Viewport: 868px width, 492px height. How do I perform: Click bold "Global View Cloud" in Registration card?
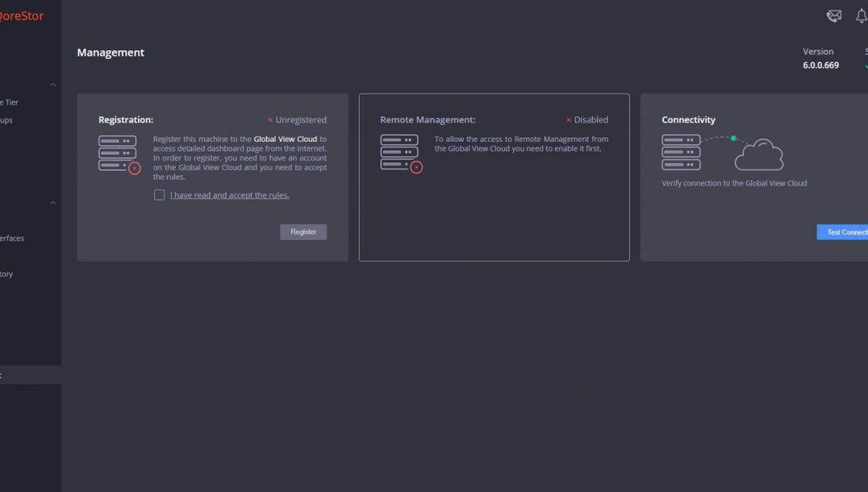pos(285,139)
